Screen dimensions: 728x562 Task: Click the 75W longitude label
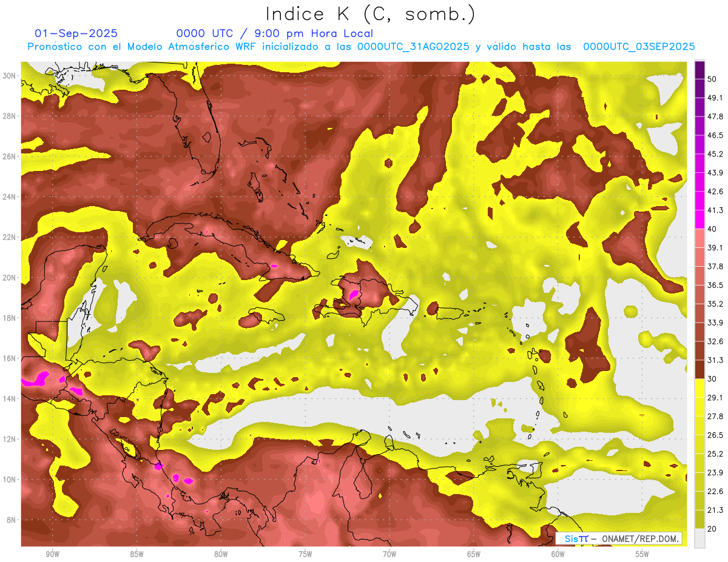(305, 555)
